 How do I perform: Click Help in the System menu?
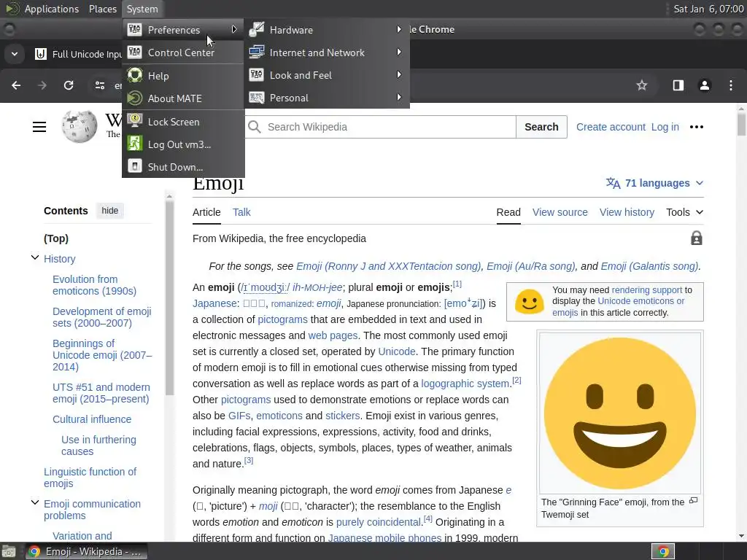[x=183, y=76]
